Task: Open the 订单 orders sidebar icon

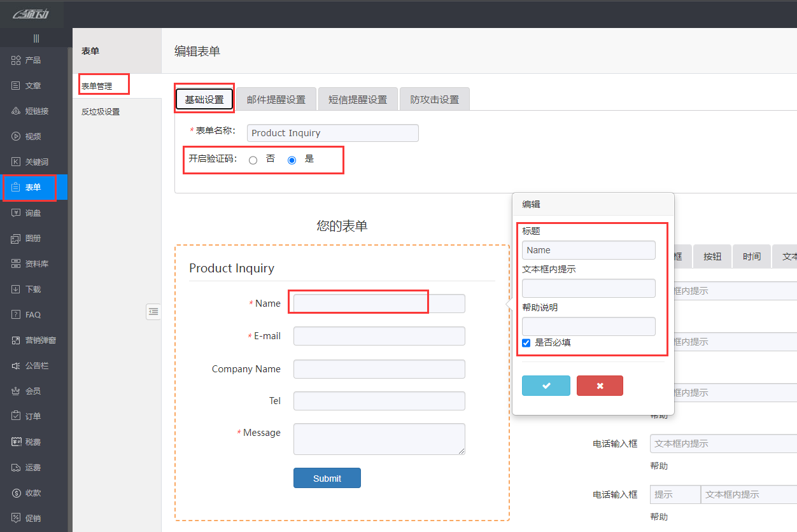Action: coord(17,417)
